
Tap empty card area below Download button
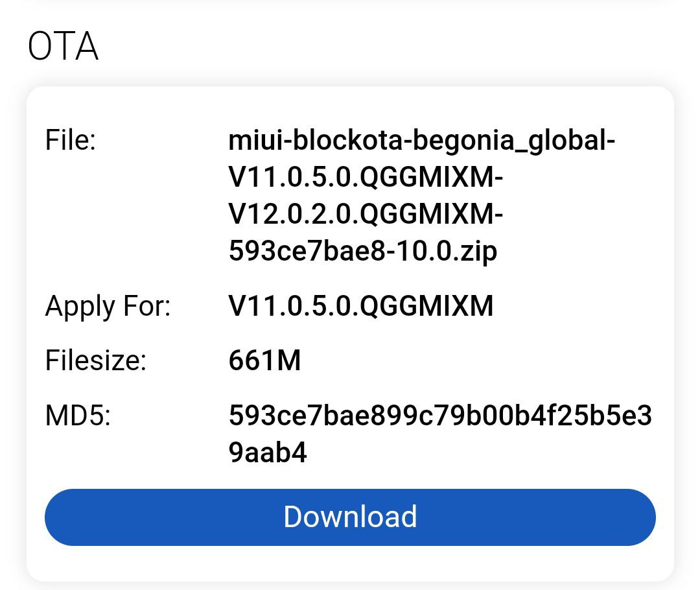[350, 563]
